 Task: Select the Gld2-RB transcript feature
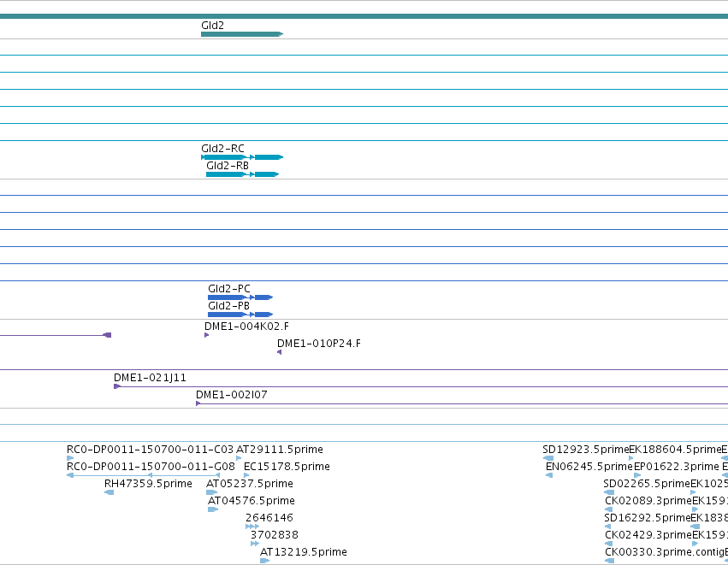pyautogui.click(x=242, y=174)
